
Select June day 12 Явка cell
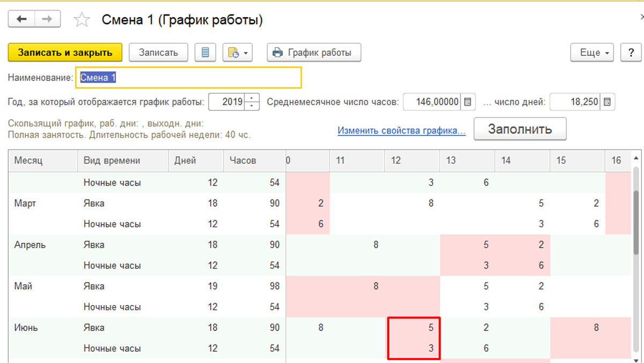coord(413,328)
